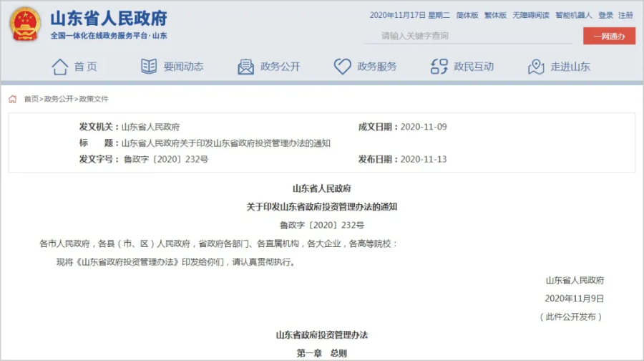Focus the 请输入关键字查询 search field
This screenshot has height=361, width=644.
tap(468, 37)
